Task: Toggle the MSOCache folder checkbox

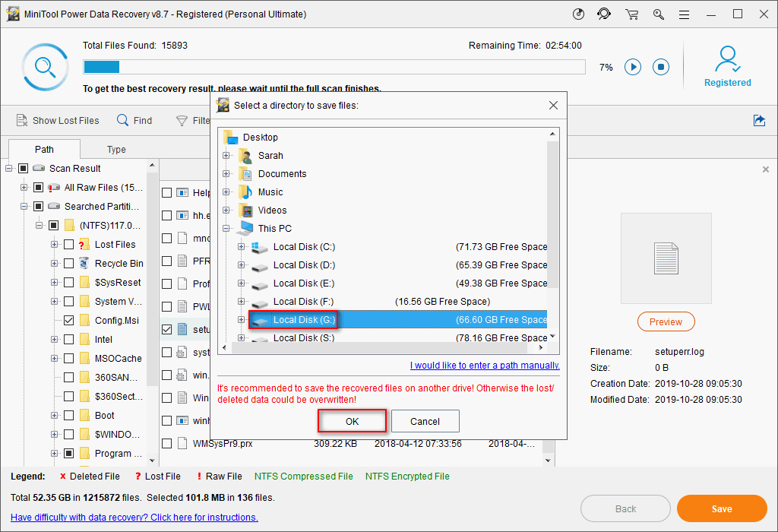Action: [69, 358]
